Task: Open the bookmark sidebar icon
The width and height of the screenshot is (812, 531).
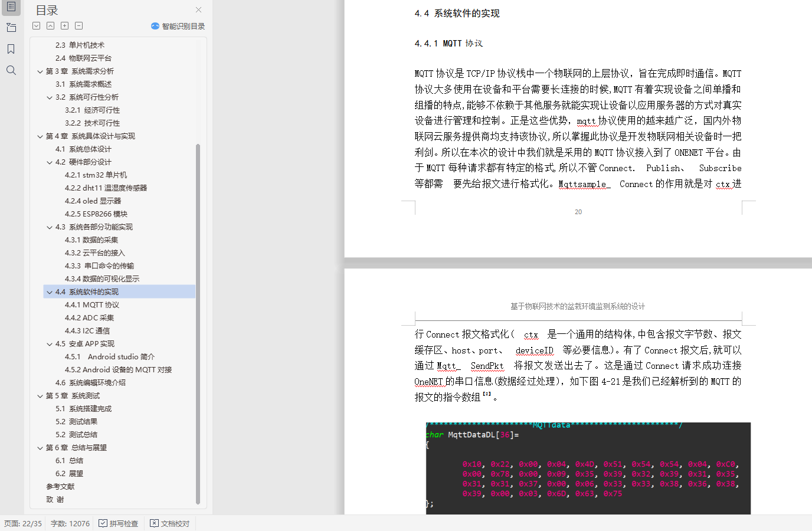Action: [11, 49]
